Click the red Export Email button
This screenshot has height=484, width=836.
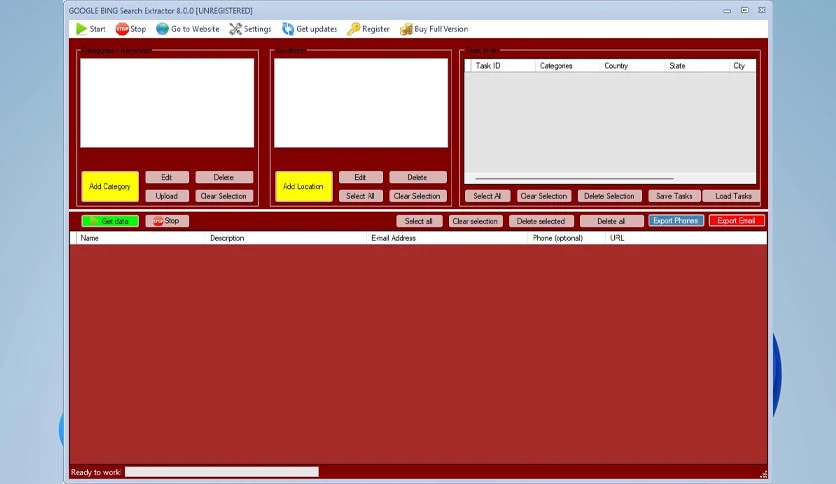tap(736, 220)
